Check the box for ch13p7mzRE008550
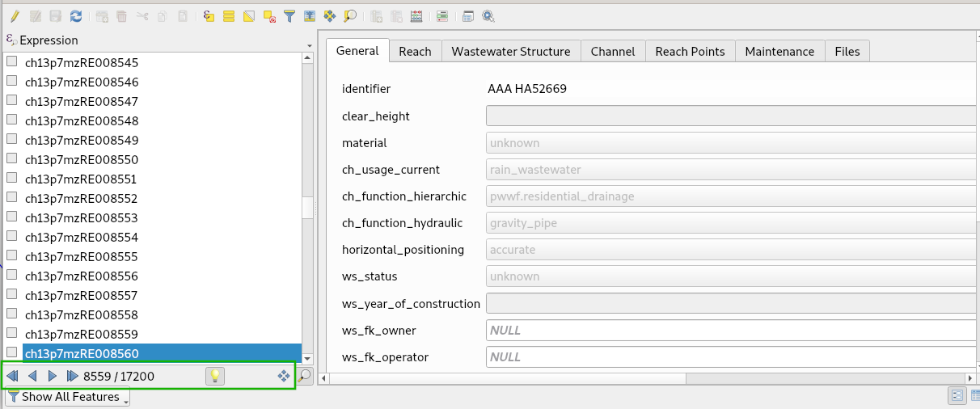This screenshot has height=409, width=980. click(x=12, y=159)
